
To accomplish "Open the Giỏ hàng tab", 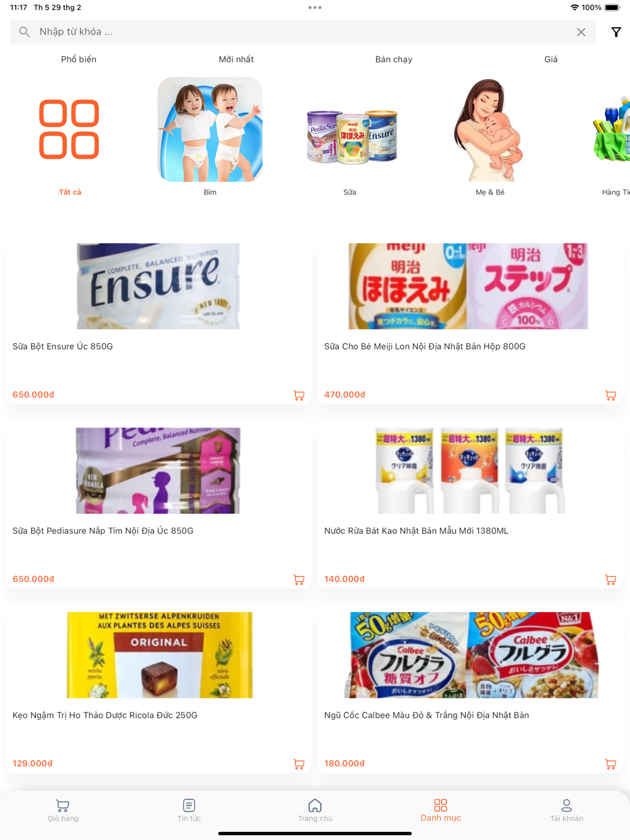I will click(x=63, y=810).
